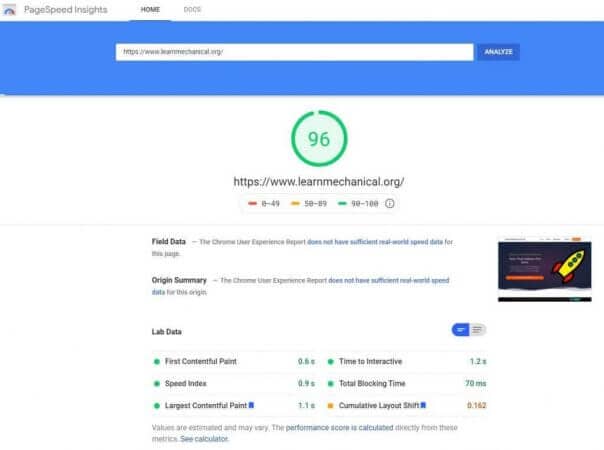The width and height of the screenshot is (604, 450).
Task: Select the Largest Contentful Paint label
Action: (x=206, y=405)
